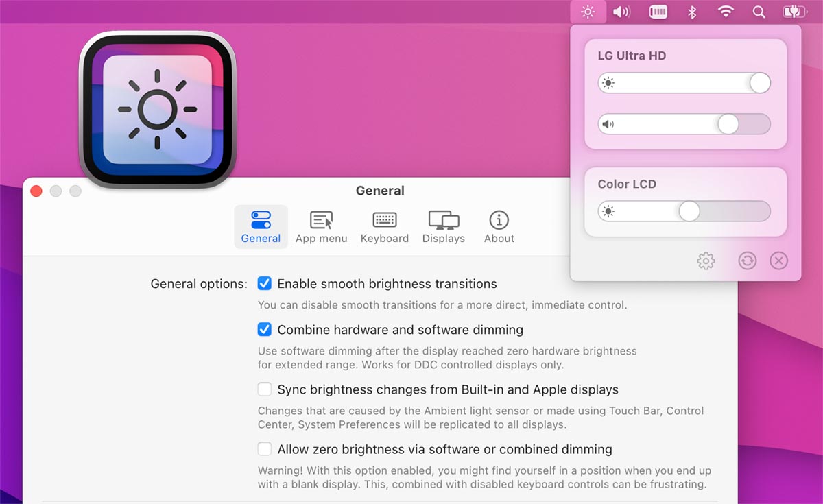
Task: Enable Allow zero brightness via software
Action: [265, 450]
